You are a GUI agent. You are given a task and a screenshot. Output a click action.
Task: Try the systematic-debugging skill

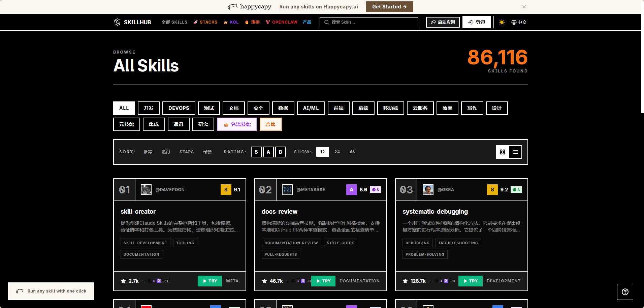coord(471,281)
